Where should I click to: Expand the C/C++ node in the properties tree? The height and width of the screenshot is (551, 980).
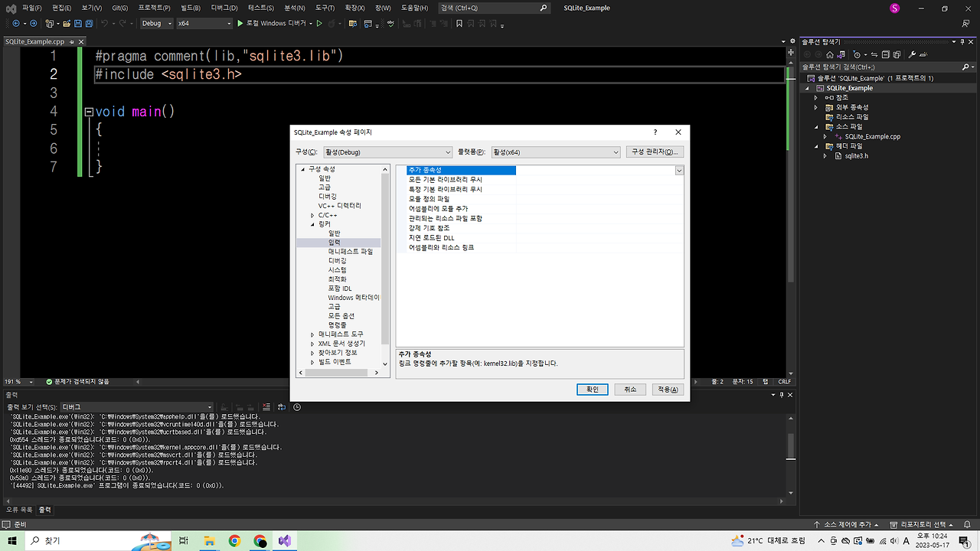312,215
